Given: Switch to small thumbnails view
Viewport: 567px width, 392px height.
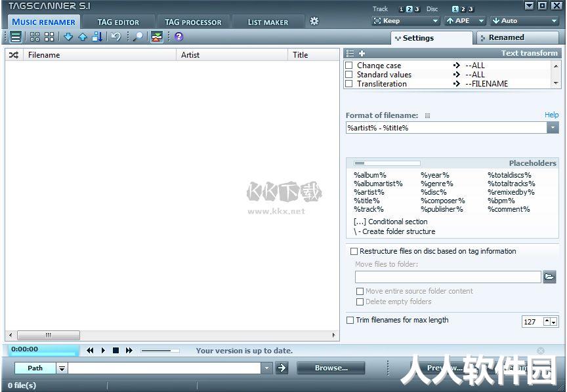Looking at the screenshot, I should click(x=35, y=37).
